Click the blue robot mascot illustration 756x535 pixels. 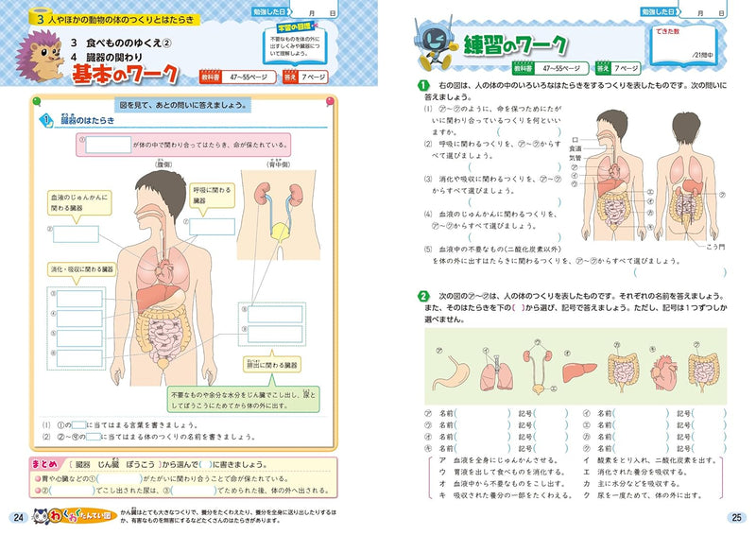coord(435,44)
